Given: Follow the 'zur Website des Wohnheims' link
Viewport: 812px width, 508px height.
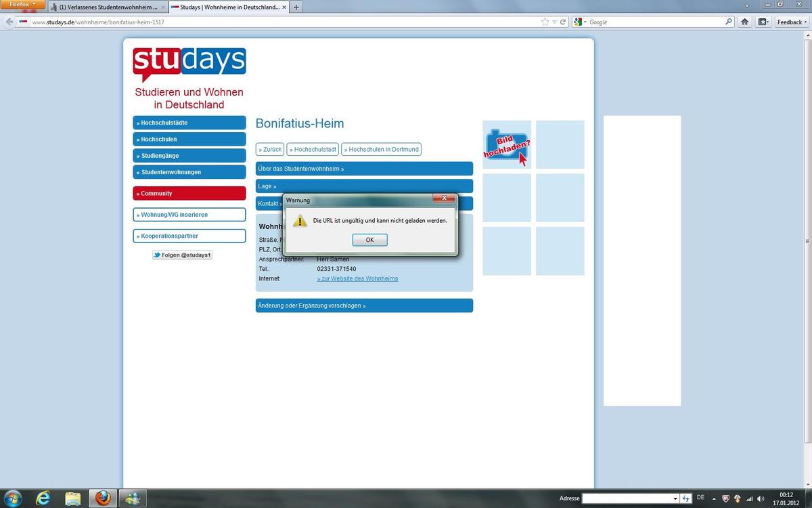Looking at the screenshot, I should coord(357,278).
